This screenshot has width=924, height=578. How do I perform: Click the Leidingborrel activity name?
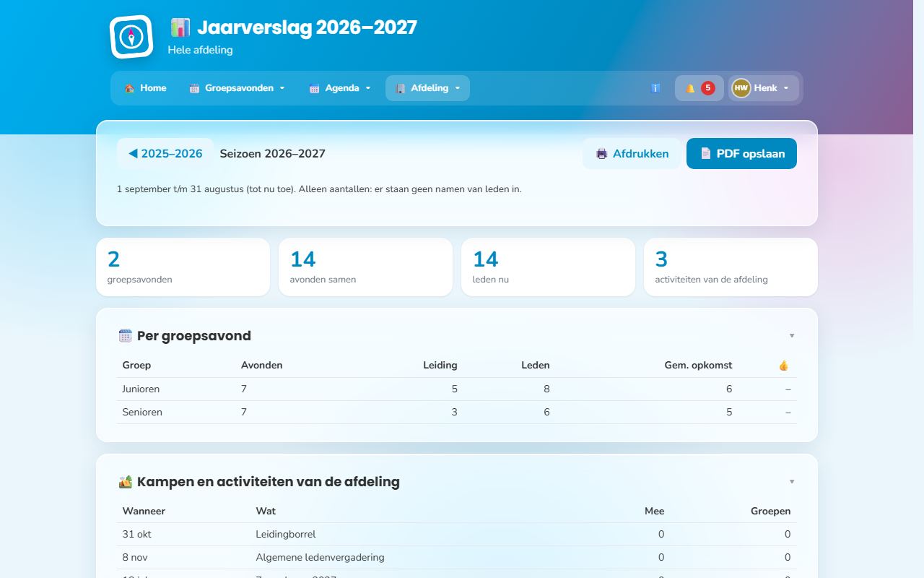click(286, 535)
